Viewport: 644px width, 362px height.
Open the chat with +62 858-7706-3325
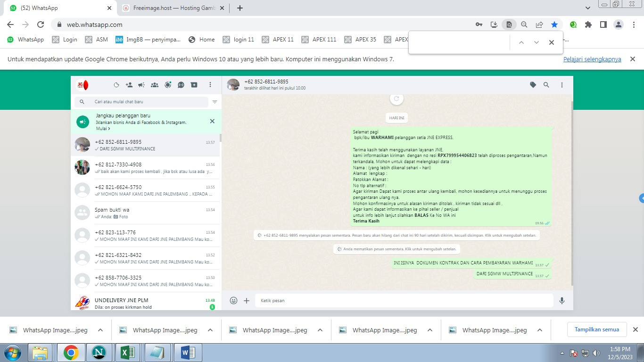click(x=145, y=281)
